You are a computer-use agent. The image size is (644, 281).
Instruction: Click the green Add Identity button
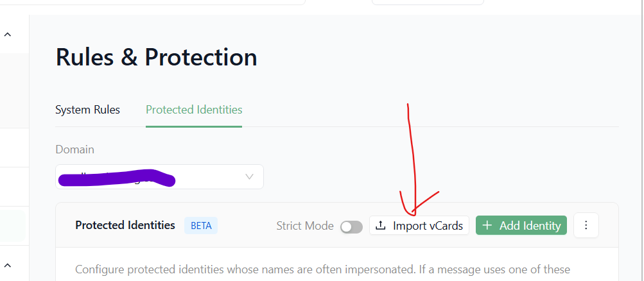pos(521,225)
